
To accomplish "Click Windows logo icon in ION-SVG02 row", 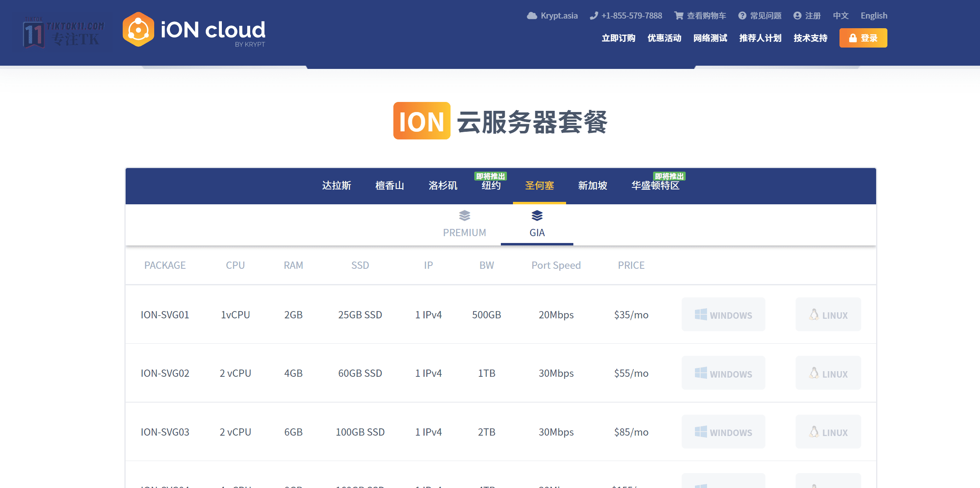I will (701, 373).
